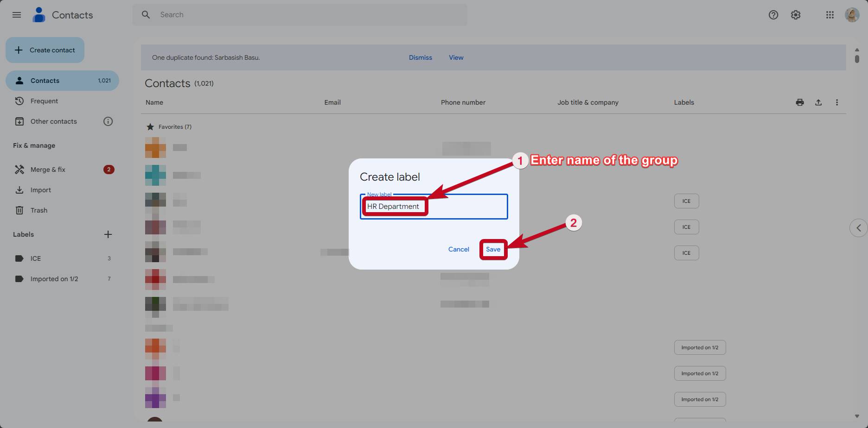Select Contacts in the sidebar
The height and width of the screenshot is (428, 868).
62,81
